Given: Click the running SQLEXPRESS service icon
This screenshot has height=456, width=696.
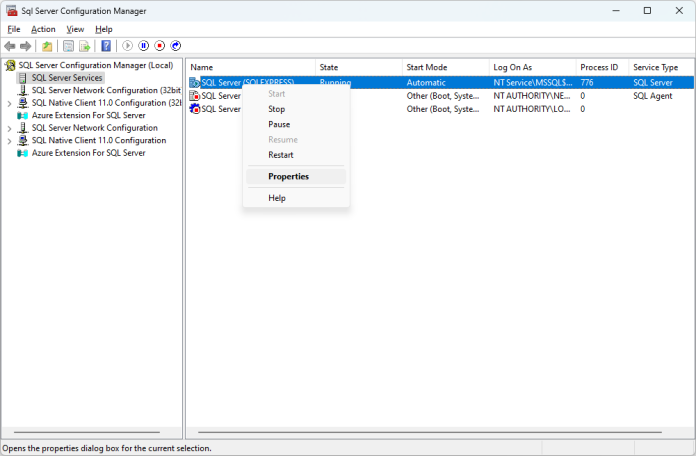Looking at the screenshot, I should pos(194,83).
